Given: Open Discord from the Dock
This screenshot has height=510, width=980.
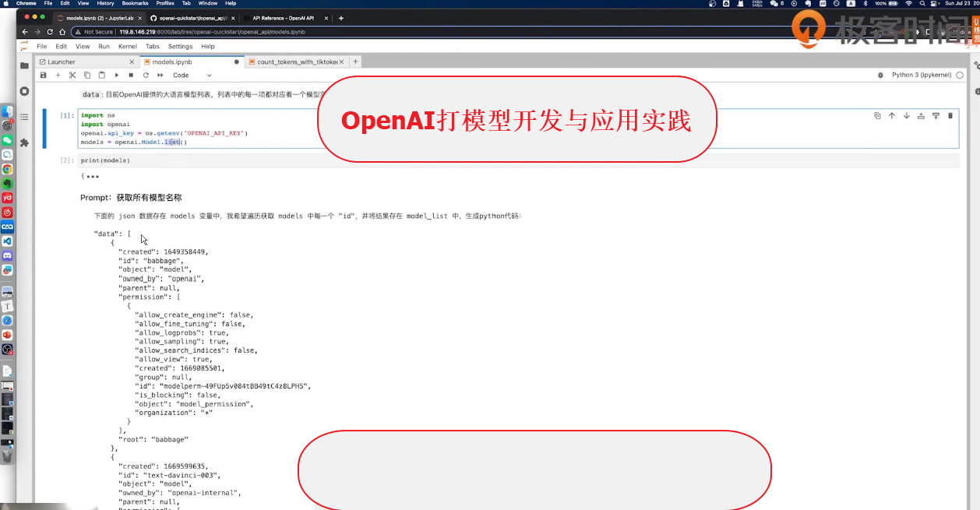Looking at the screenshot, I should (7, 255).
